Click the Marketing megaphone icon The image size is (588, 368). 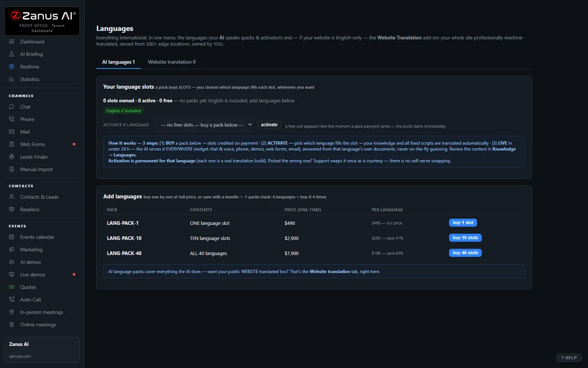[12, 249]
